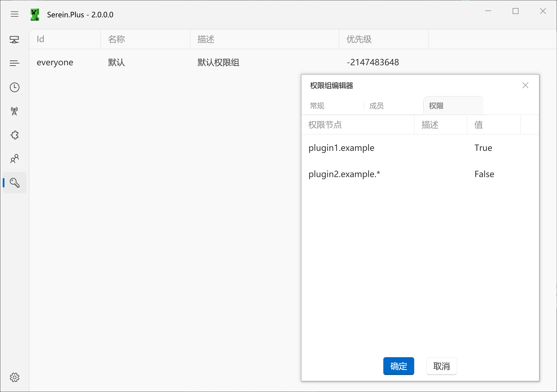Select the plugin2.example.* permission row

coord(420,174)
